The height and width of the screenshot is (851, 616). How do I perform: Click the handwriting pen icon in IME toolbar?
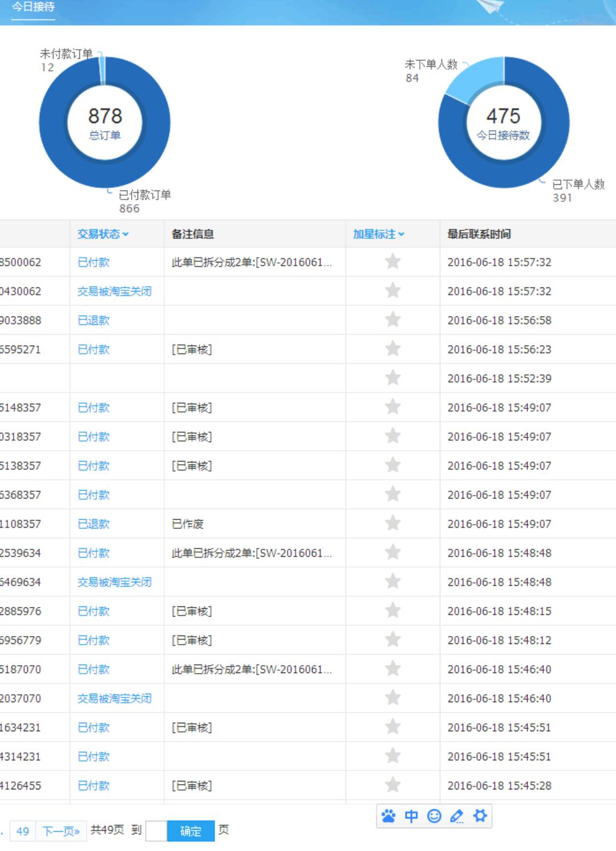(x=457, y=816)
